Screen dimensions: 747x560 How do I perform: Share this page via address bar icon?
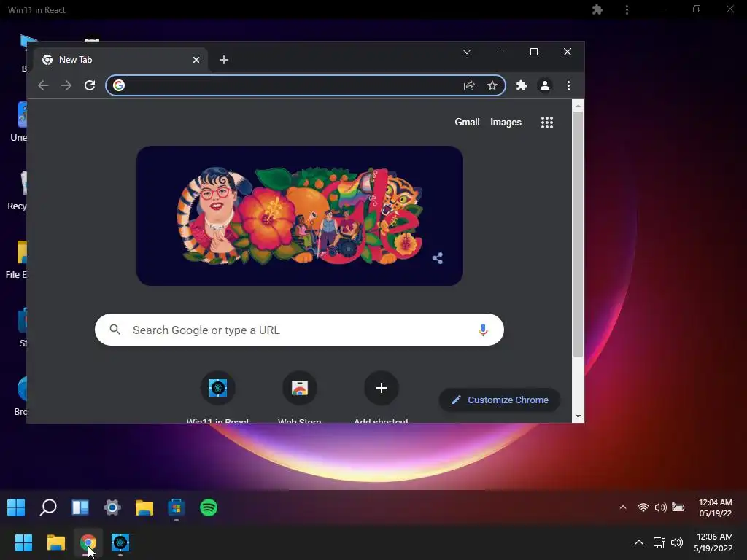point(469,86)
